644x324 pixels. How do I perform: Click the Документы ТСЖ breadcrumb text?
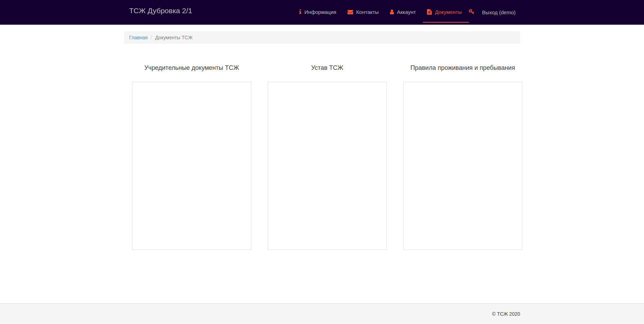tap(174, 38)
